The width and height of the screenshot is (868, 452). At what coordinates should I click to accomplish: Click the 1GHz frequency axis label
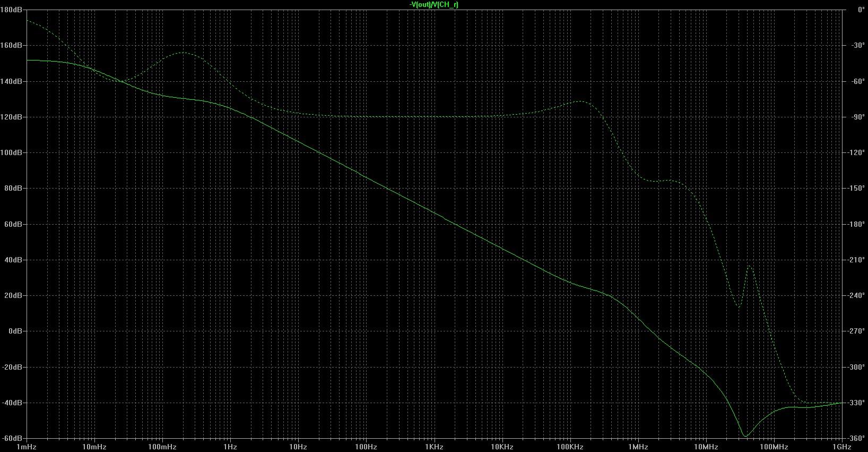click(x=842, y=447)
